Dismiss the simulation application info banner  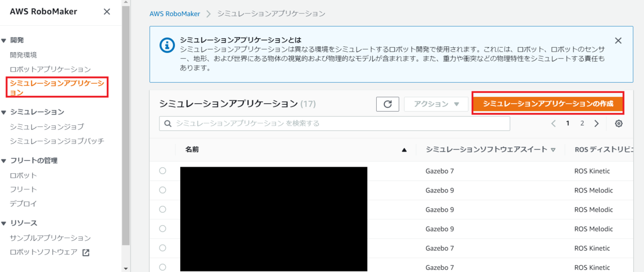(618, 41)
